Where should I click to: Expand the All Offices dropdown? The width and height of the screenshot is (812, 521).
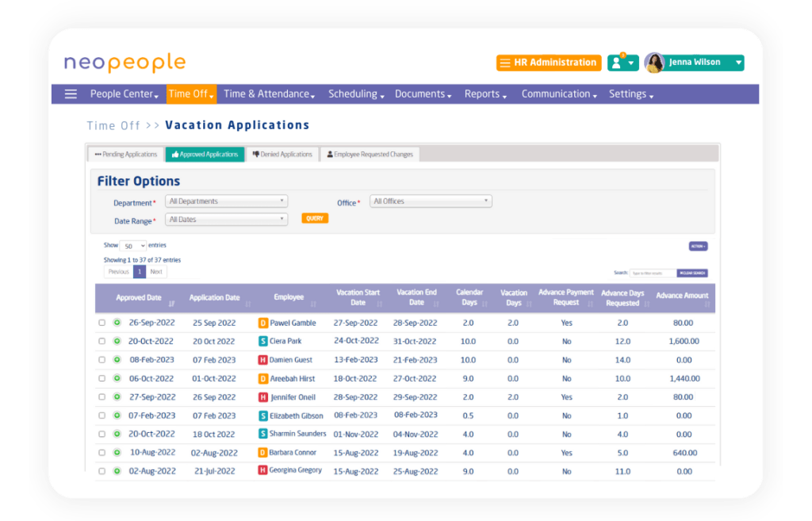(431, 201)
